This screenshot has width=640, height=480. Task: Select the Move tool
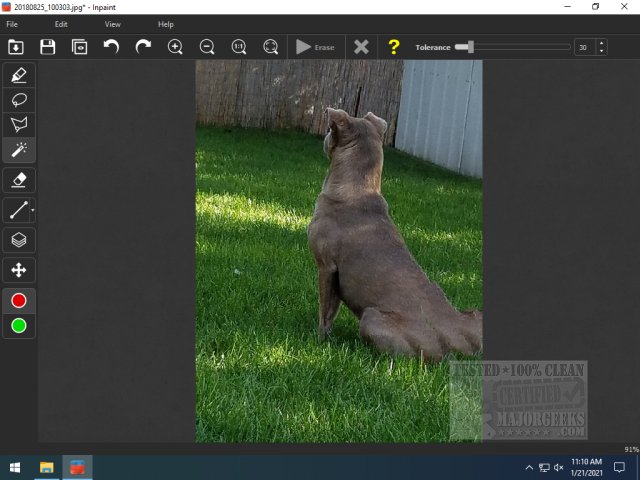(18, 270)
